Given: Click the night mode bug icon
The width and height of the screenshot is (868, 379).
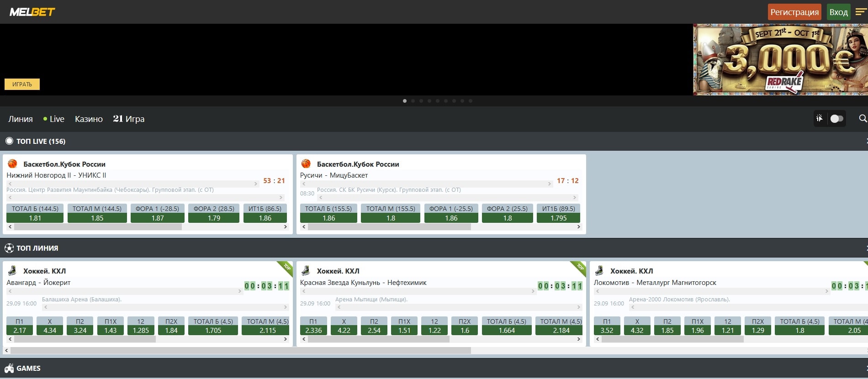Looking at the screenshot, I should tap(819, 119).
